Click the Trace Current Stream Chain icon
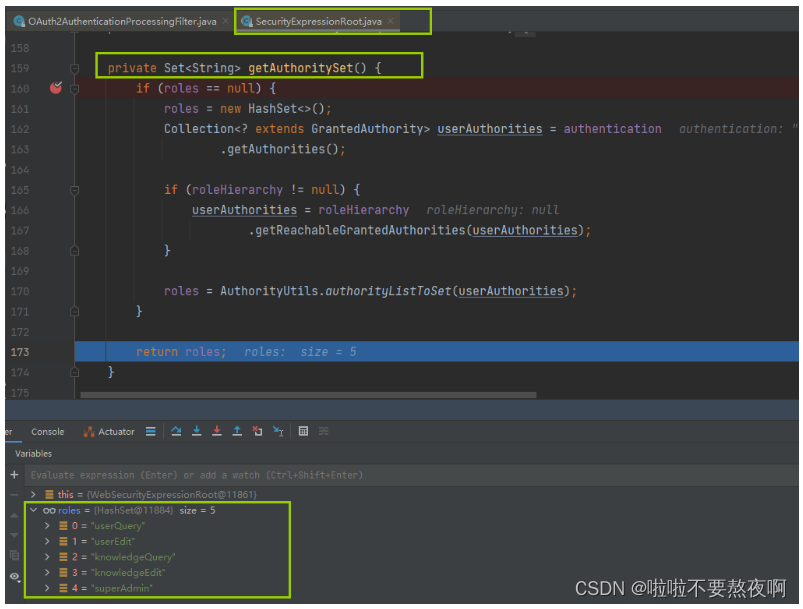Viewport: 803px width, 609px height. pyautogui.click(x=324, y=431)
